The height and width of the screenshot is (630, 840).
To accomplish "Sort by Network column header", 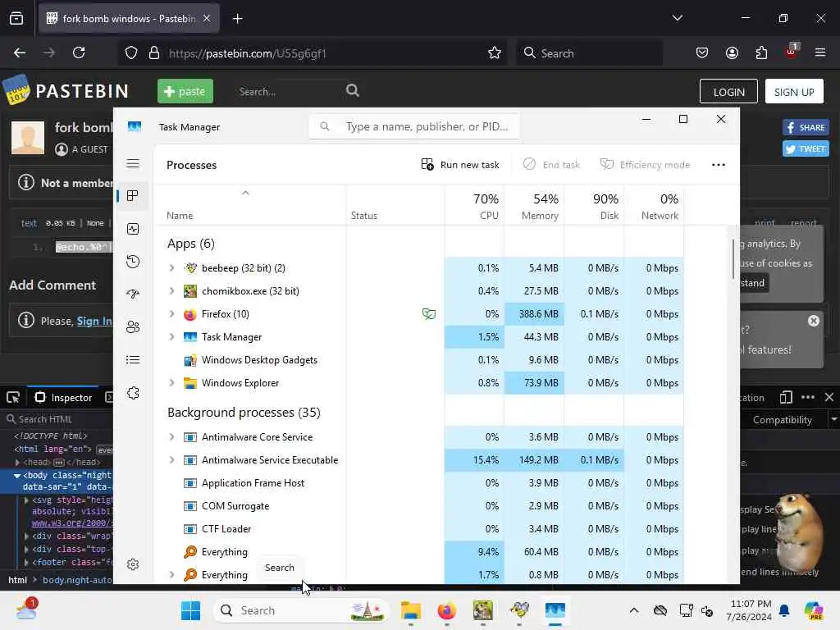I will coord(654,206).
